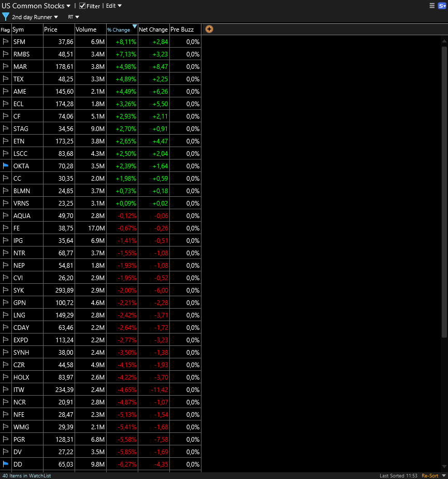The height and width of the screenshot is (479, 448).
Task: Click SFM percent change +8,11%
Action: tap(126, 41)
